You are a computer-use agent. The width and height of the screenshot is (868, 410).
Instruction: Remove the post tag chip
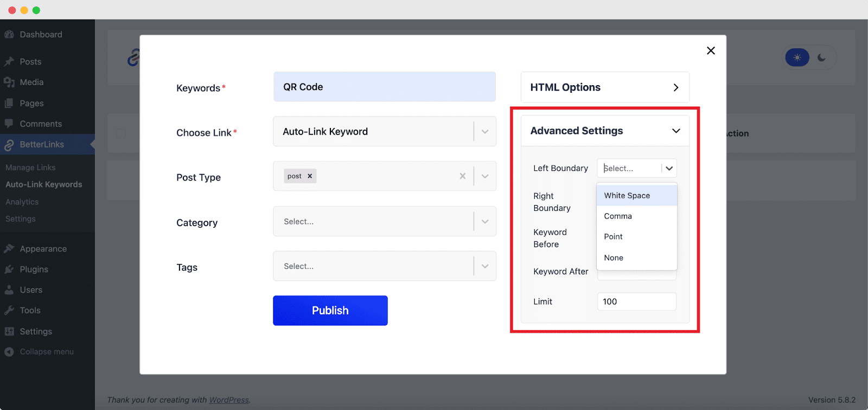(310, 176)
